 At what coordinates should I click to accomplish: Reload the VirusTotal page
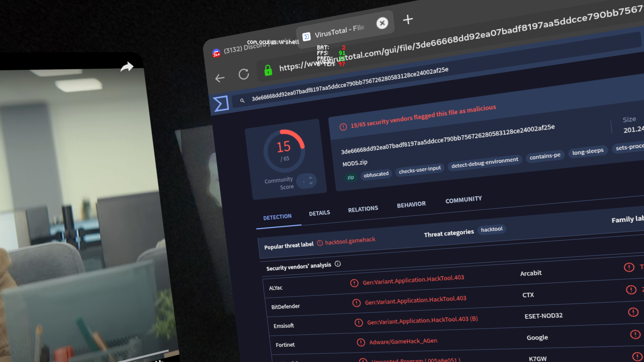(243, 74)
